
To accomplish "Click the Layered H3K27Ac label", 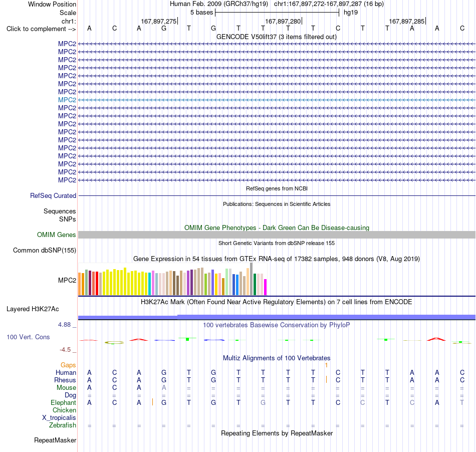I will (33, 309).
